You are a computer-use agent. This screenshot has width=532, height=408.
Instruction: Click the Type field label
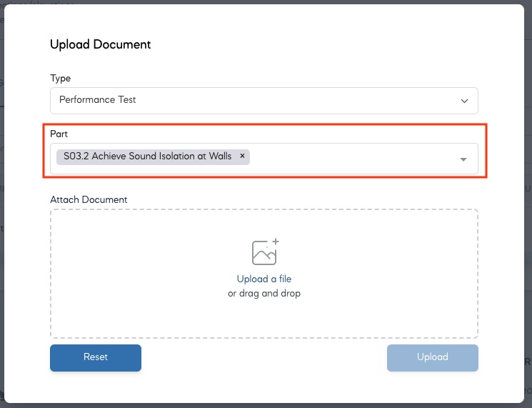[x=61, y=79]
